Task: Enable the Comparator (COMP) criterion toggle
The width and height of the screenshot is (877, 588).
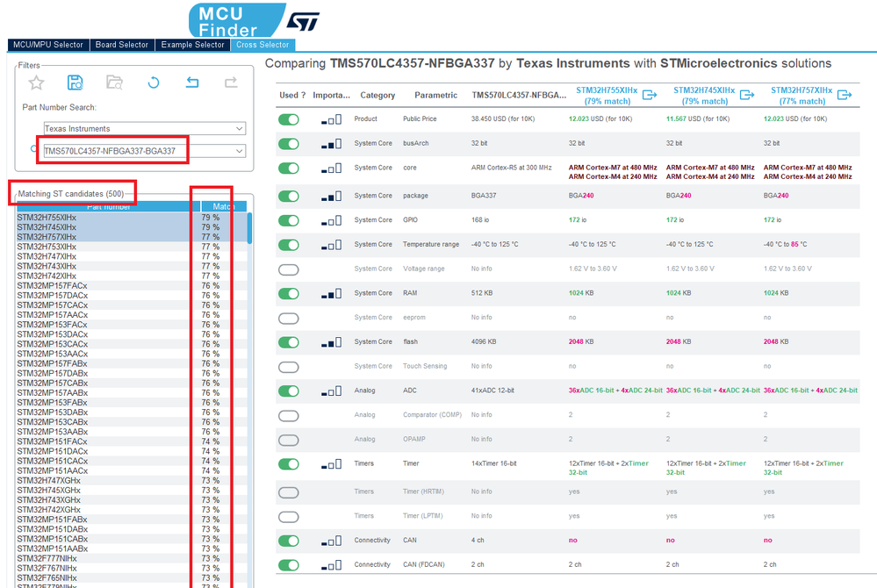Action: (x=289, y=416)
